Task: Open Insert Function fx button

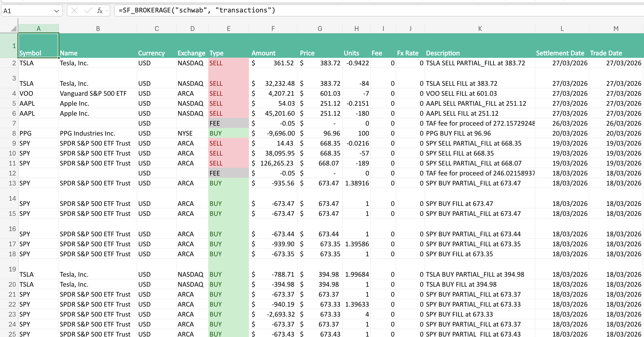Action: pyautogui.click(x=100, y=10)
